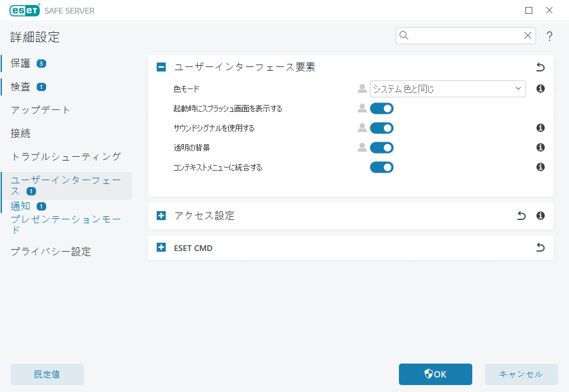Open the help with the ? icon
The height and width of the screenshot is (392, 569).
[549, 36]
